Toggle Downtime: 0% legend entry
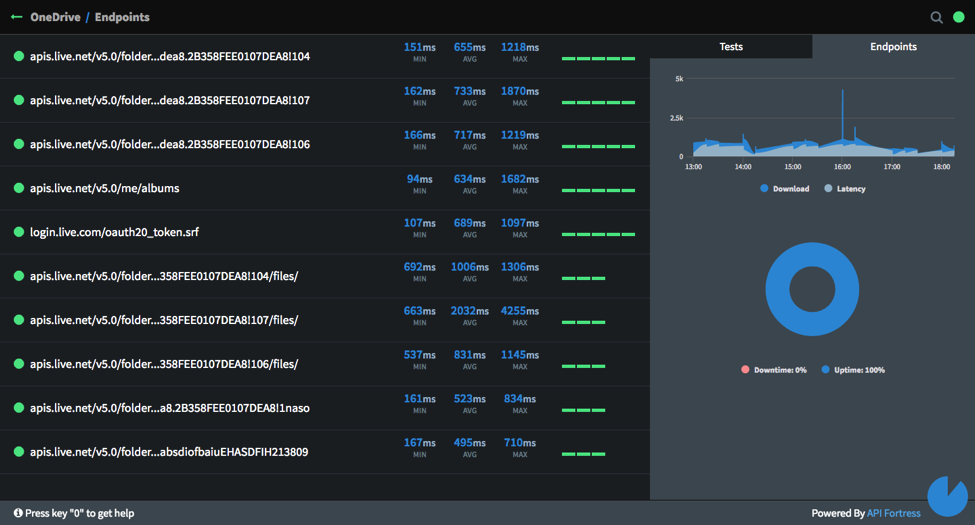The height and width of the screenshot is (525, 975). (x=774, y=369)
